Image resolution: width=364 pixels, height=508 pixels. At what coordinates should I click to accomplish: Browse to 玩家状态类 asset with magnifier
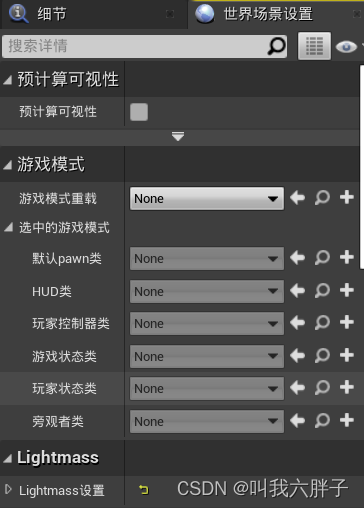coord(322,388)
